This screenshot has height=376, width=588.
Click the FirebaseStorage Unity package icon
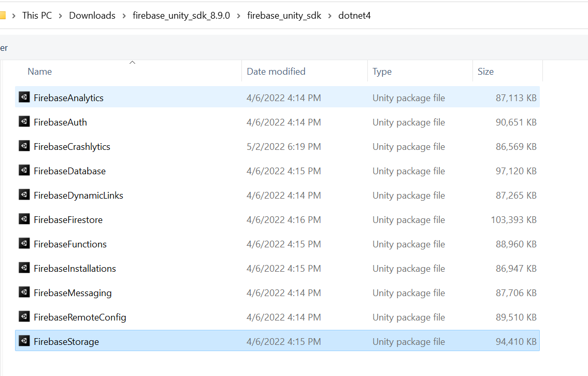(x=24, y=341)
